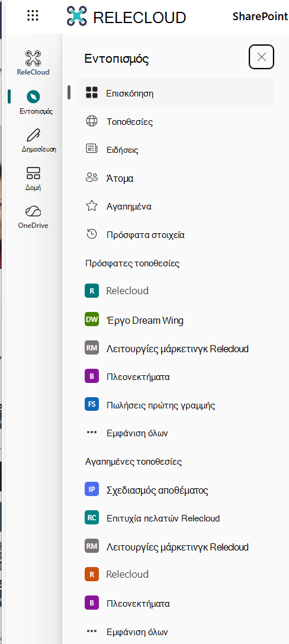
Task: Click RM icon under Πρόσφατες τοποθεσίες
Action: [92, 348]
